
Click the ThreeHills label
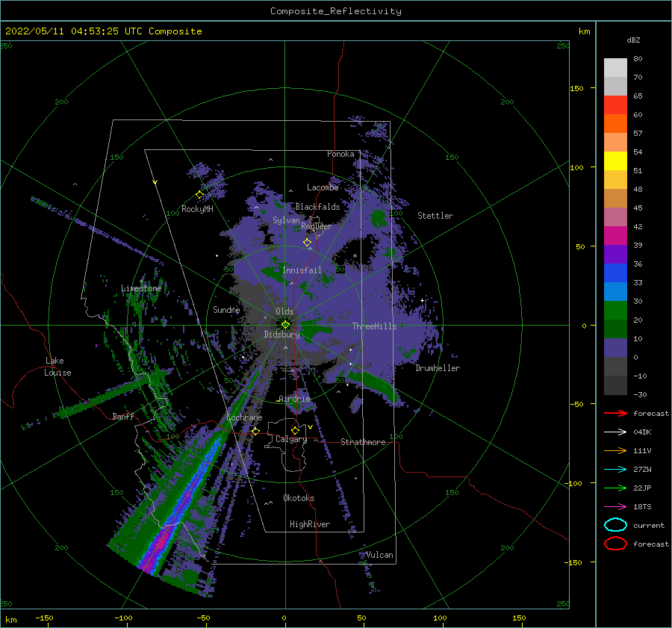375,326
